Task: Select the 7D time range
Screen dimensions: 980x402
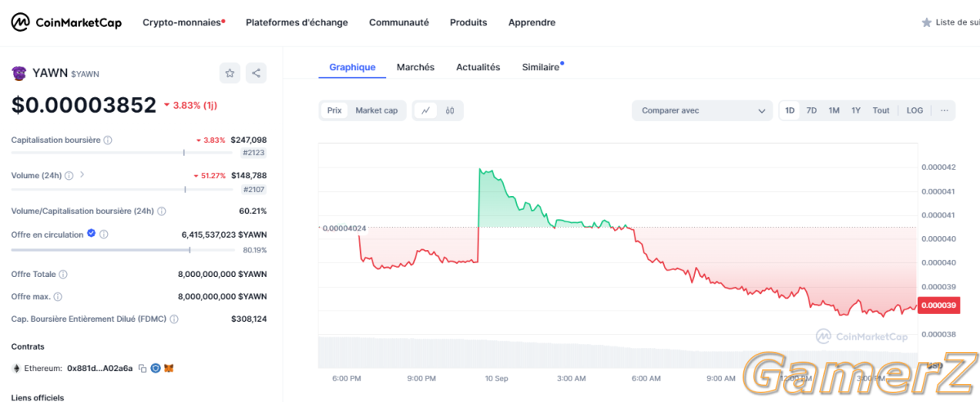Action: click(x=812, y=110)
